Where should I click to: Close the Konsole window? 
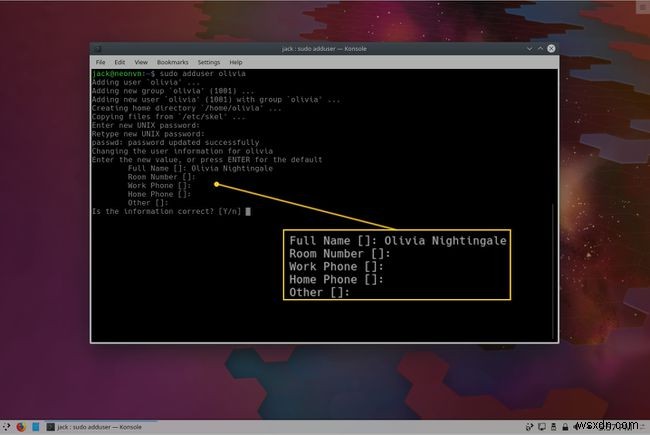click(x=551, y=49)
